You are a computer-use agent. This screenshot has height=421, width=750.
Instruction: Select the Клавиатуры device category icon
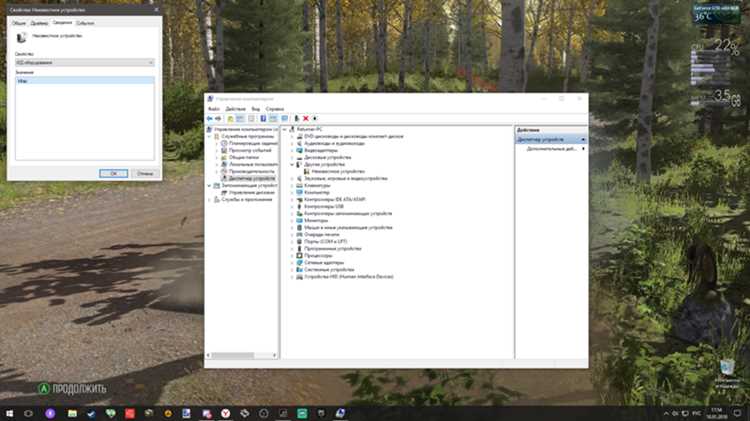[299, 185]
